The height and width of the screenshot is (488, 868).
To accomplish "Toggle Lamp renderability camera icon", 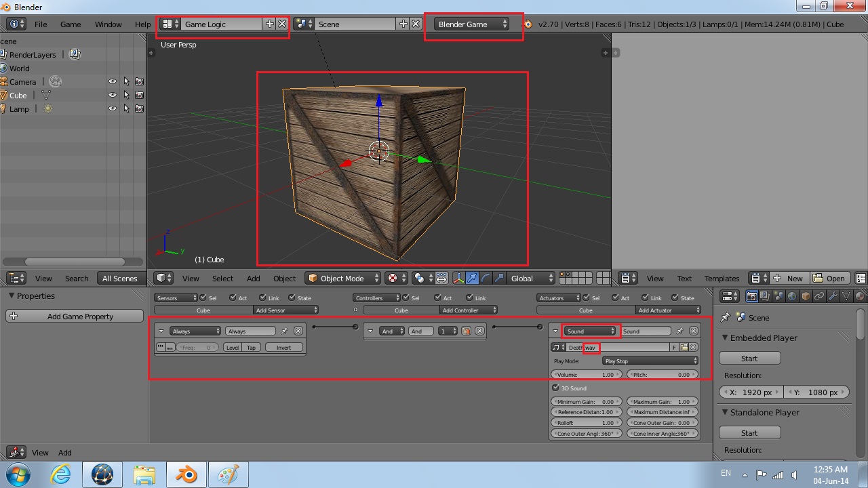I will coord(139,108).
